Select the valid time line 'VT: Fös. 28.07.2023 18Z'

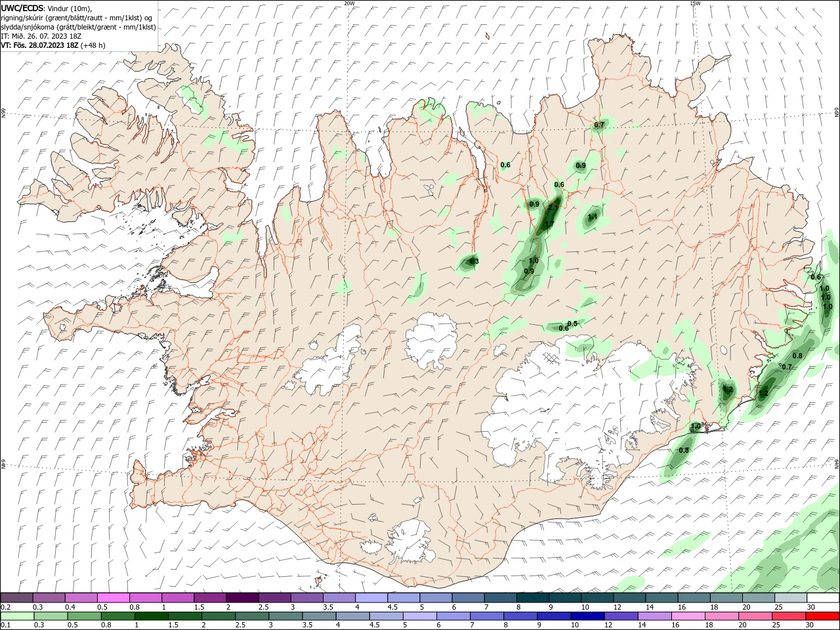pyautogui.click(x=40, y=45)
